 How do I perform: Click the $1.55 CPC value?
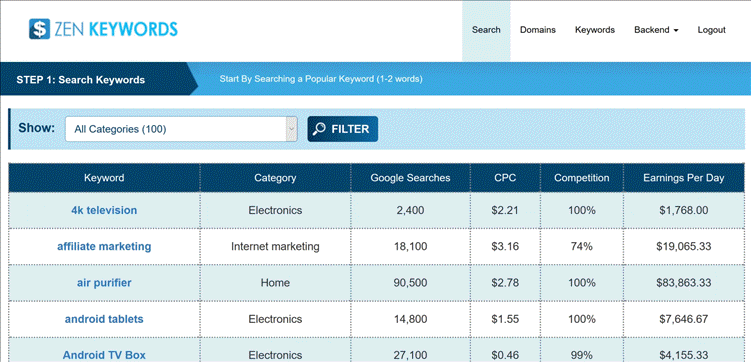tap(505, 319)
